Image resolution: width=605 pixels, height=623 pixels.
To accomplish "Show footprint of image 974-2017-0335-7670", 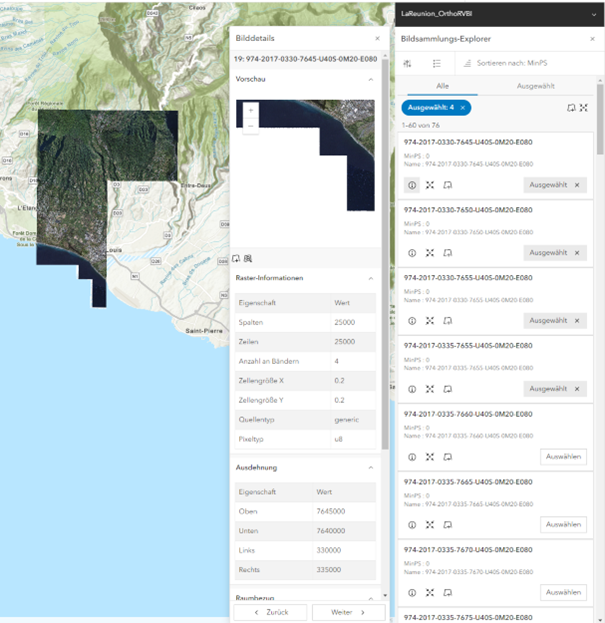I will [448, 593].
